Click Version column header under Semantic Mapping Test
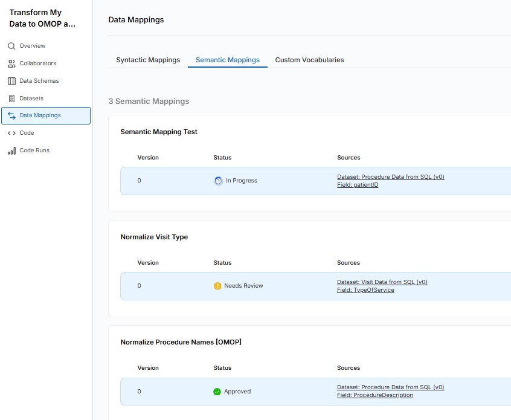This screenshot has height=420, width=511. (x=148, y=158)
